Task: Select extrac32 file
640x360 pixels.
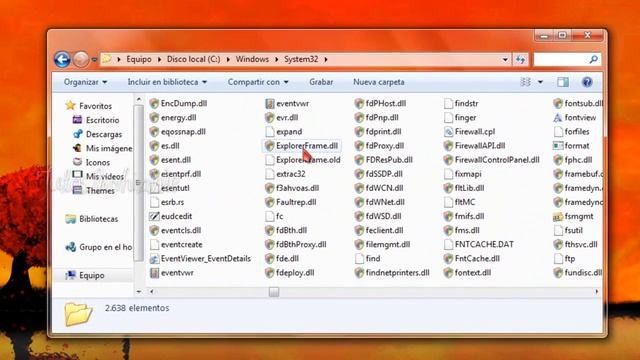Action: tap(285, 174)
